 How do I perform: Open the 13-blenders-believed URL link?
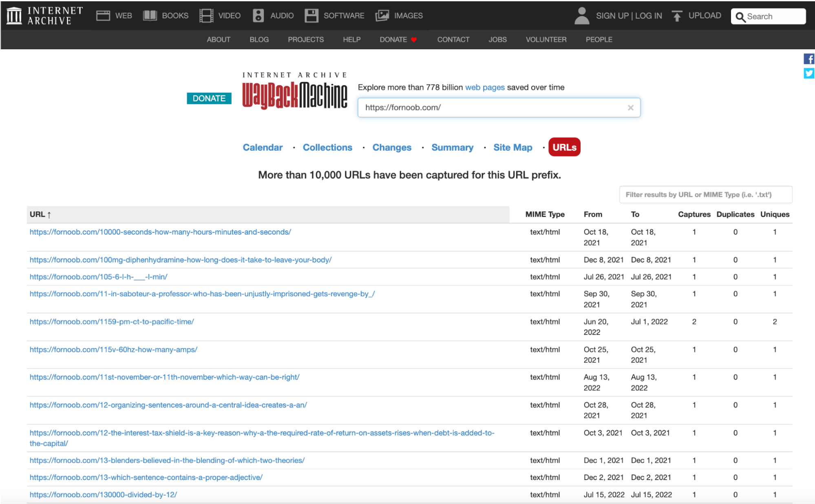click(167, 460)
